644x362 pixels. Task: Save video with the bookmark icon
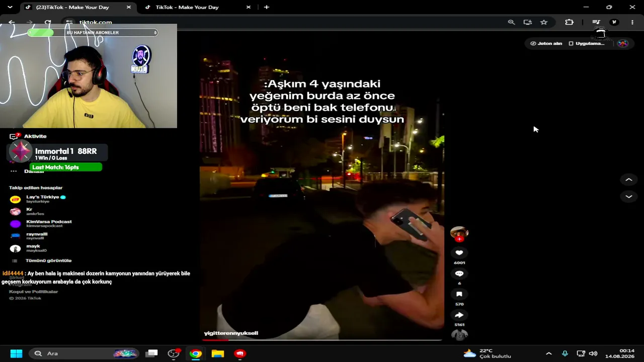click(x=459, y=294)
